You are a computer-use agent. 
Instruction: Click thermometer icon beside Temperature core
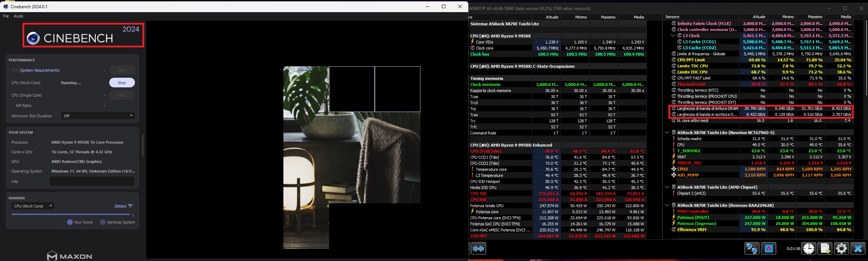point(473,169)
